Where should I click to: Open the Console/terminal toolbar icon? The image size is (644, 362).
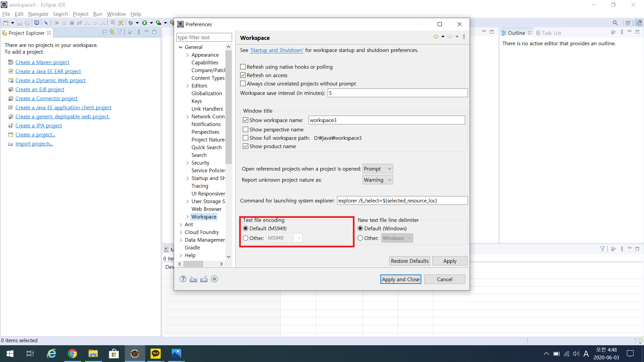[37, 23]
